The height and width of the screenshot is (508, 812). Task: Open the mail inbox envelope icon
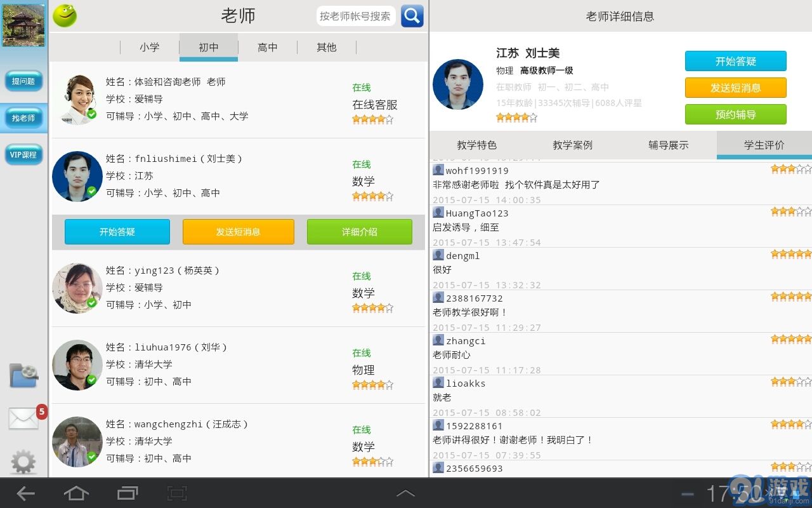(23, 418)
